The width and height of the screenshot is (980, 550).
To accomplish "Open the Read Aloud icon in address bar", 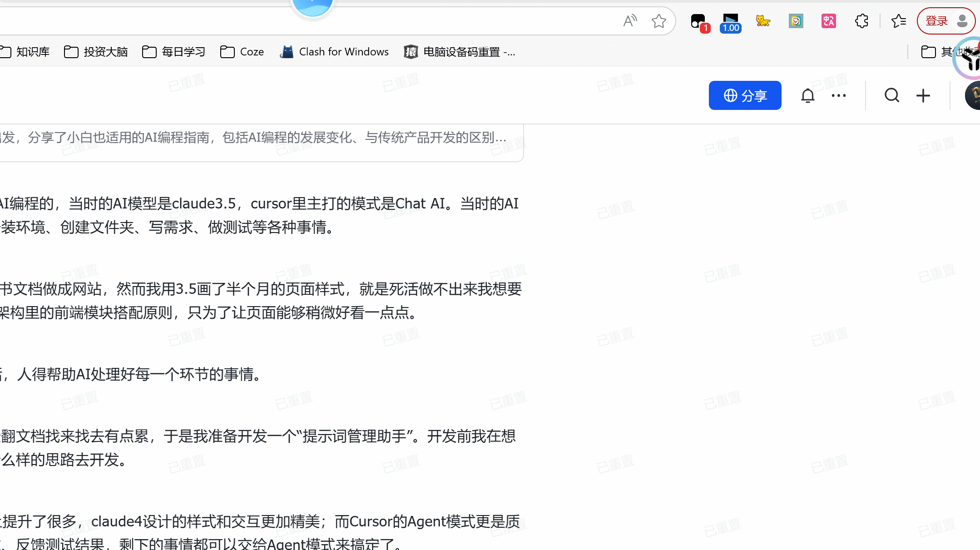I will click(630, 20).
